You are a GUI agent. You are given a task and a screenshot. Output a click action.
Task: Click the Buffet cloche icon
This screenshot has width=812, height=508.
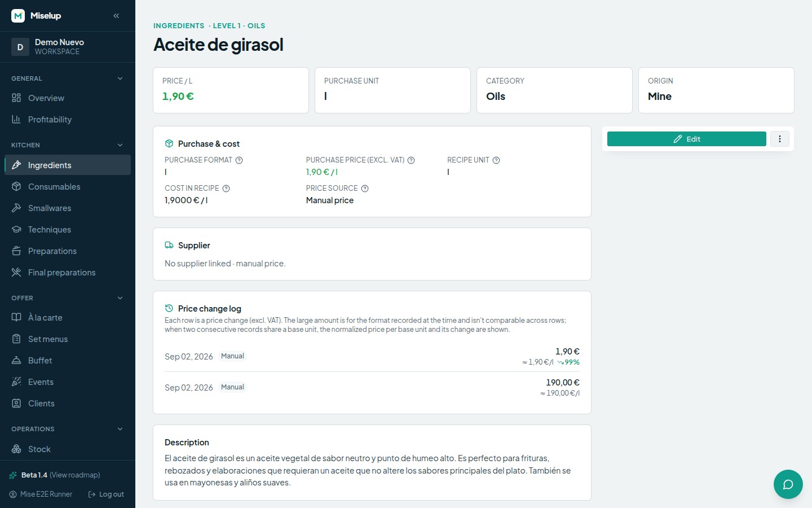pyautogui.click(x=16, y=360)
